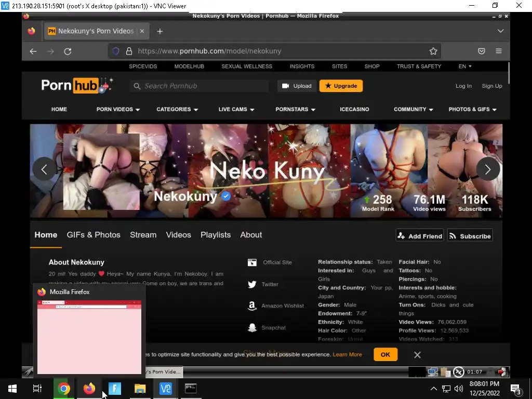Click the blue verified badge beside Nekokuny
532x399 pixels.
pos(226,196)
